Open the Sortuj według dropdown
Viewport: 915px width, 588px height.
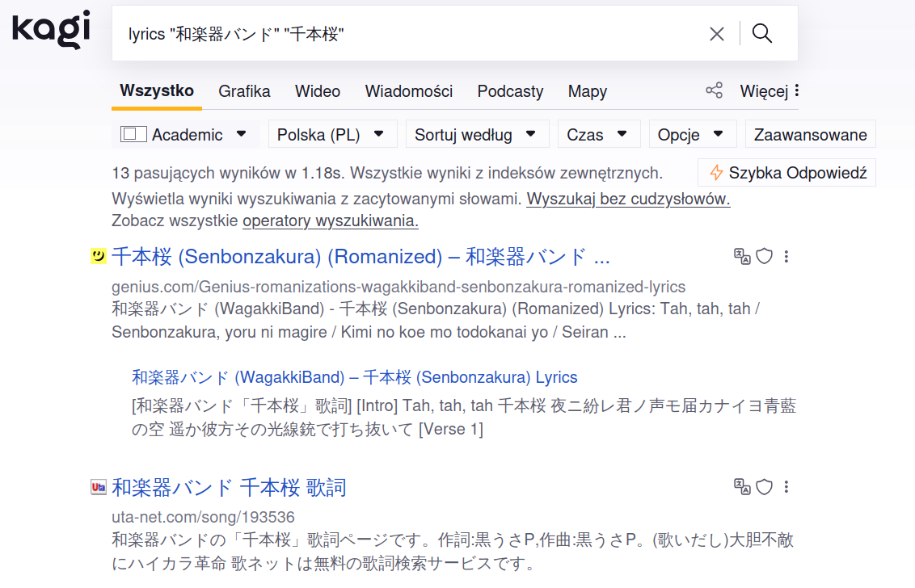click(x=476, y=135)
